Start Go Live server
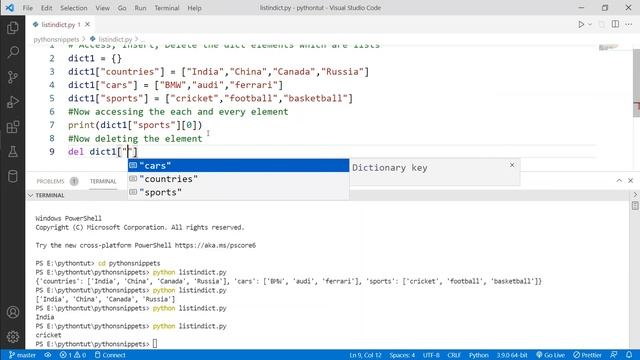This screenshot has width=640, height=360. coord(550,355)
